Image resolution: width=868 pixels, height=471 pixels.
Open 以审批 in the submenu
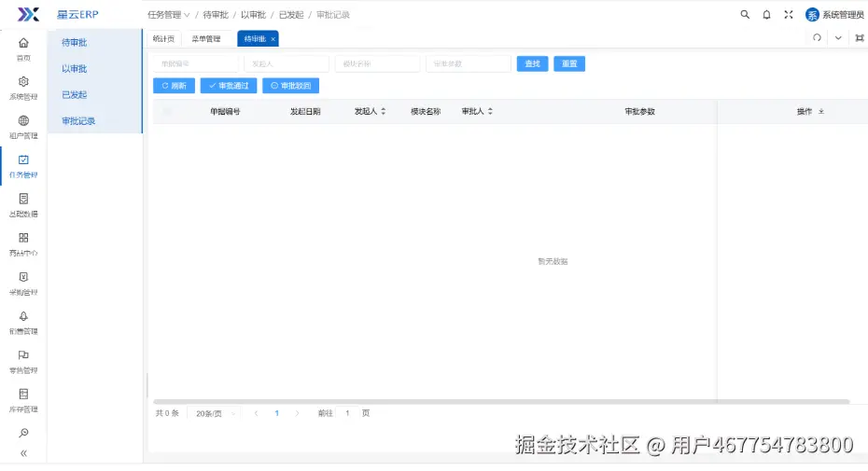(74, 69)
